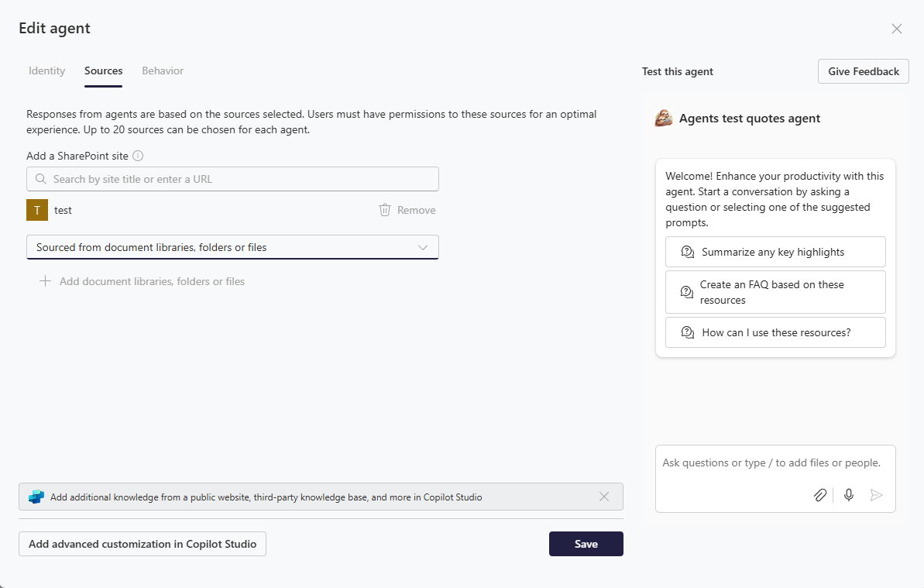Expand the Sourced from document libraries dropdown

[x=233, y=247]
